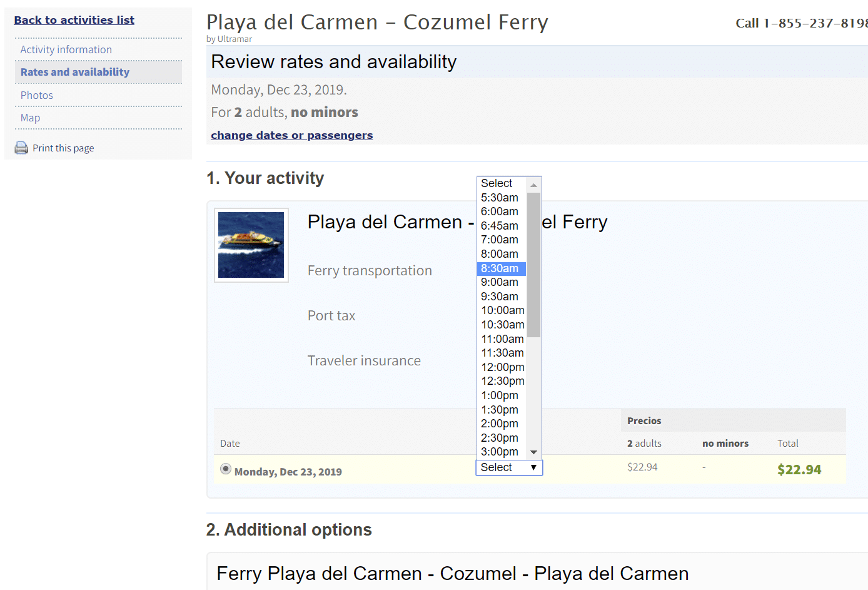This screenshot has height=590, width=868.
Task: Click change dates or passengers link
Action: tap(291, 135)
